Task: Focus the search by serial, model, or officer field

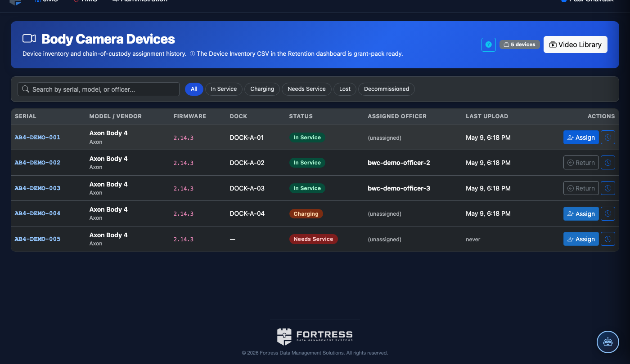Action: coord(99,89)
